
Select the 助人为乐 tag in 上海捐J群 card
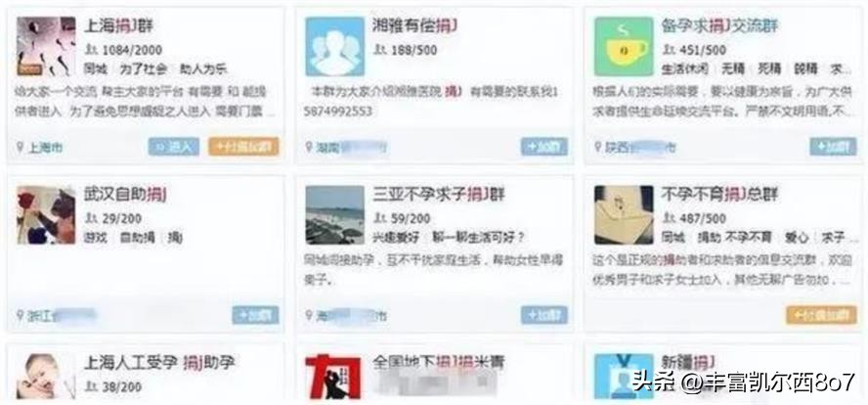(203, 69)
